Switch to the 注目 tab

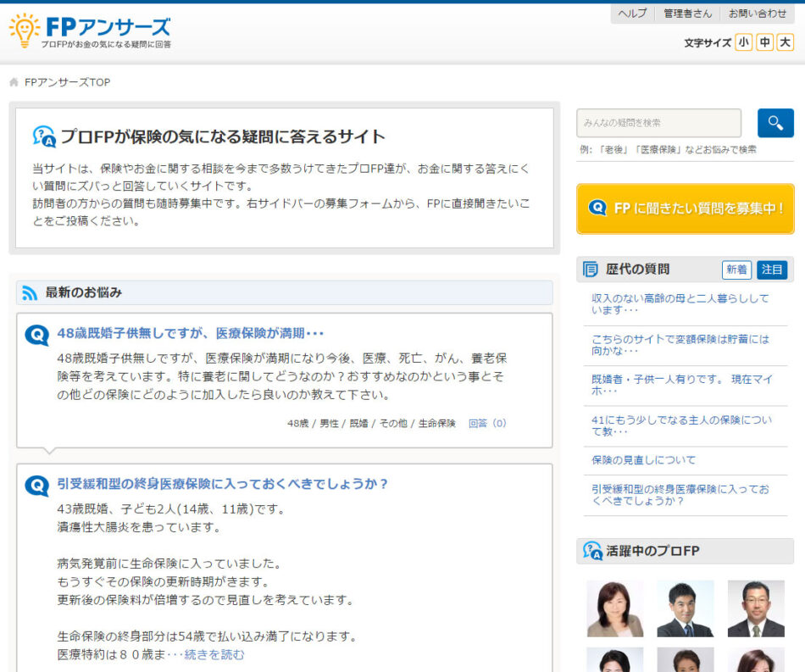click(772, 269)
